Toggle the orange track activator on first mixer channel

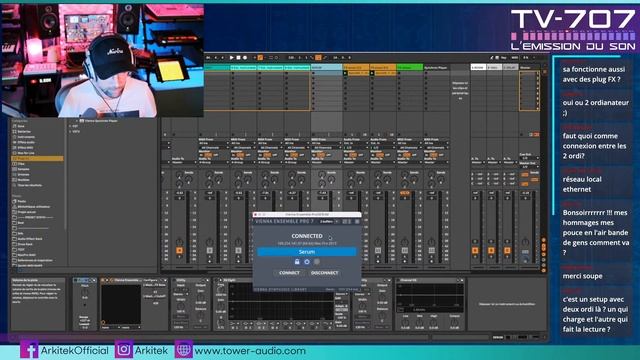click(180, 250)
